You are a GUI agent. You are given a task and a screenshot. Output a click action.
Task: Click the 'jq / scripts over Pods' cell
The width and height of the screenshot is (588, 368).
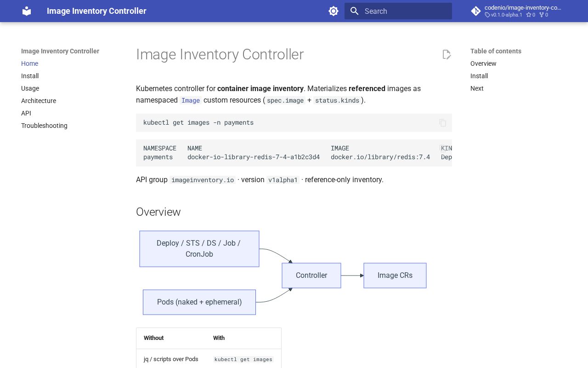coord(171,359)
